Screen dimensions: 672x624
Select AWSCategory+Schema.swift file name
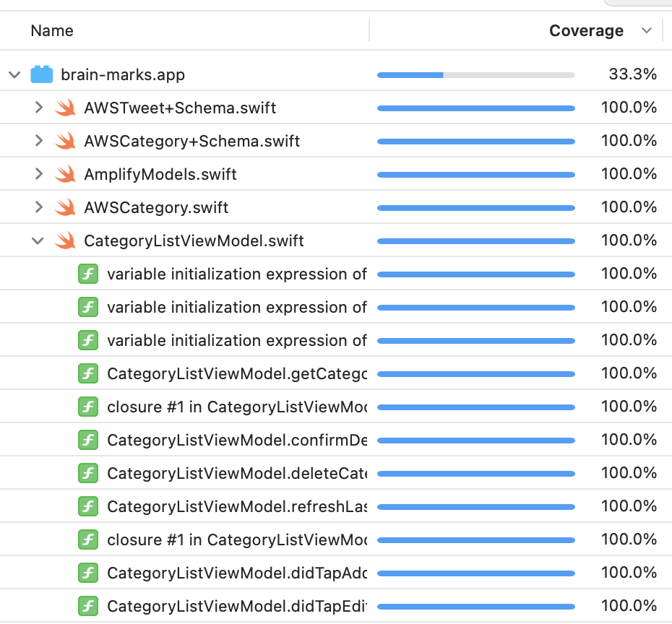tap(192, 142)
